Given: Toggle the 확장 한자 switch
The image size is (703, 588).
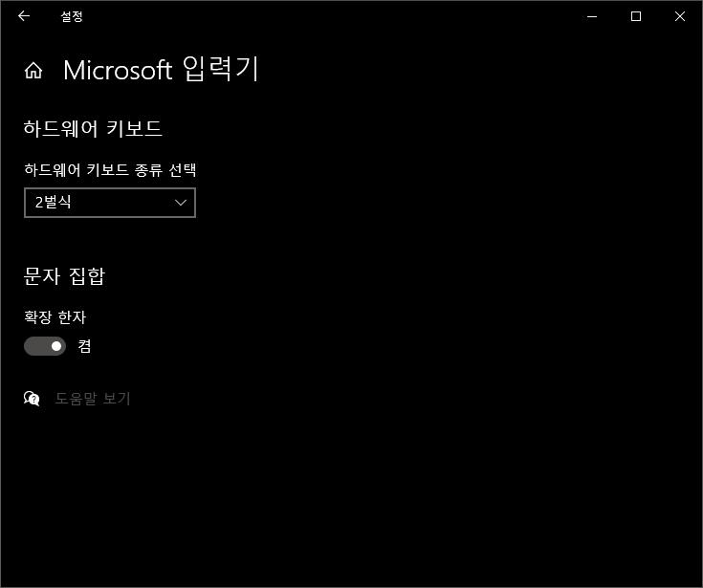Looking at the screenshot, I should click(x=45, y=346).
